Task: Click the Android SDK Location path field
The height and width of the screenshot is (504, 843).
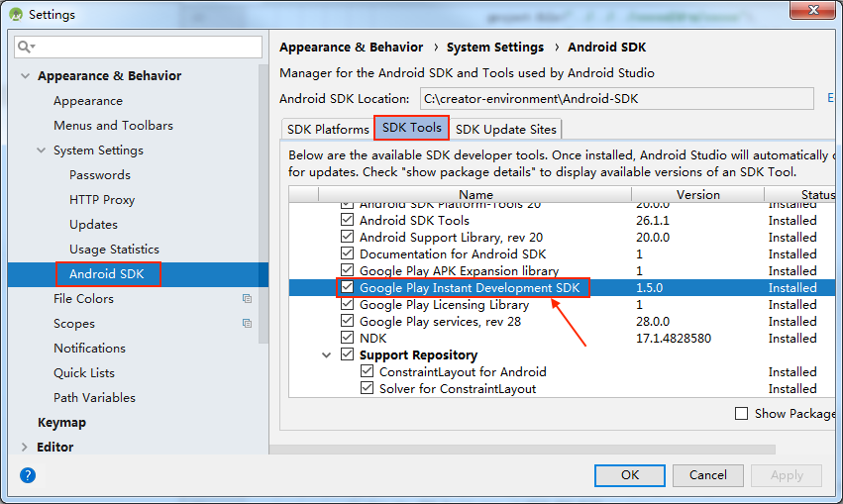Action: tap(617, 99)
